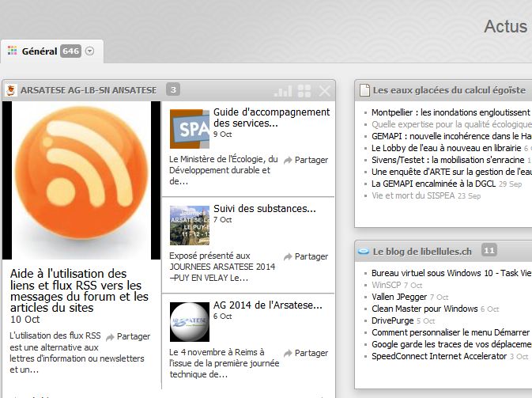
Task: Open Sivens/Testet : la mobilisation s'enracine
Action: (448, 160)
